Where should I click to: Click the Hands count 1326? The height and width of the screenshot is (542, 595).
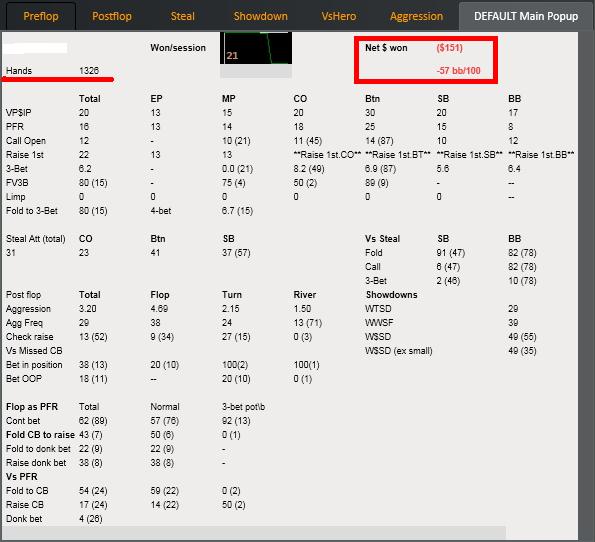pos(89,71)
